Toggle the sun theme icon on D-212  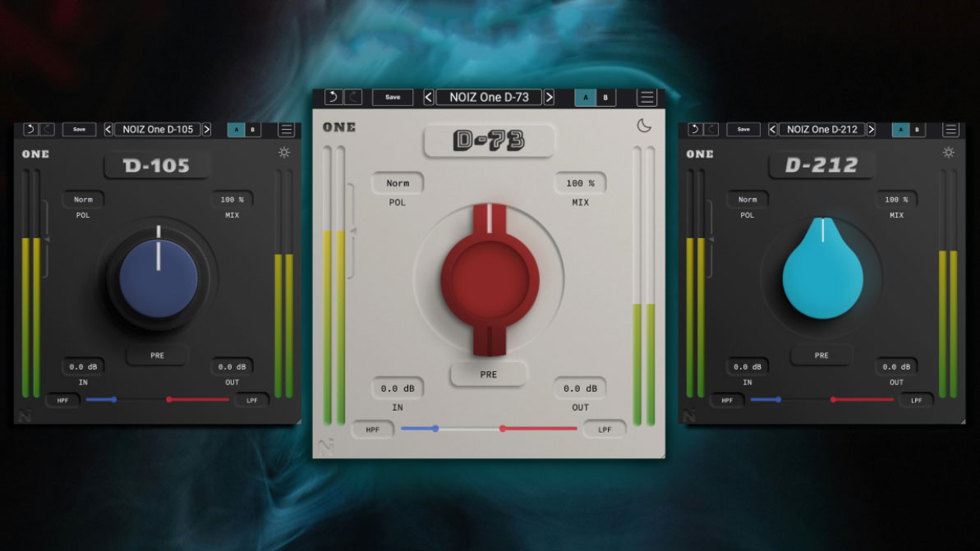click(949, 152)
